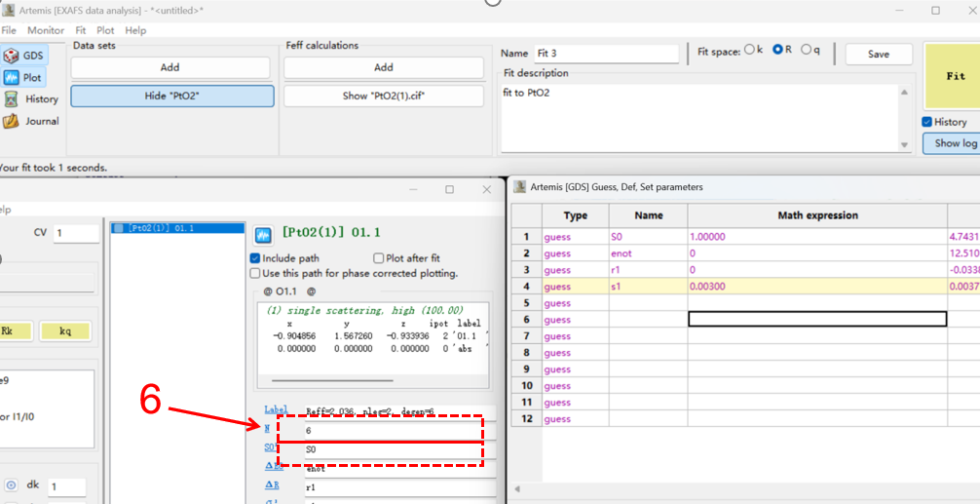Viewport: 980px width, 504px height.
Task: Click the Name field containing Fit 3
Action: [x=606, y=54]
